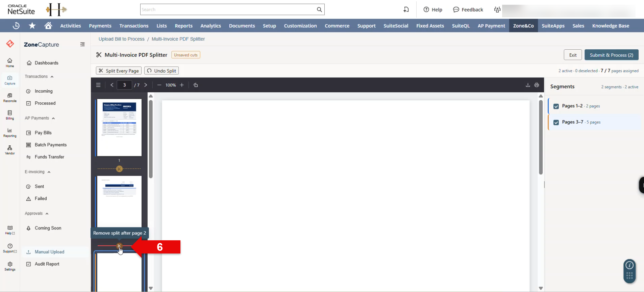The width and height of the screenshot is (644, 292).
Task: Open the Payments top menu
Action: pos(100,26)
